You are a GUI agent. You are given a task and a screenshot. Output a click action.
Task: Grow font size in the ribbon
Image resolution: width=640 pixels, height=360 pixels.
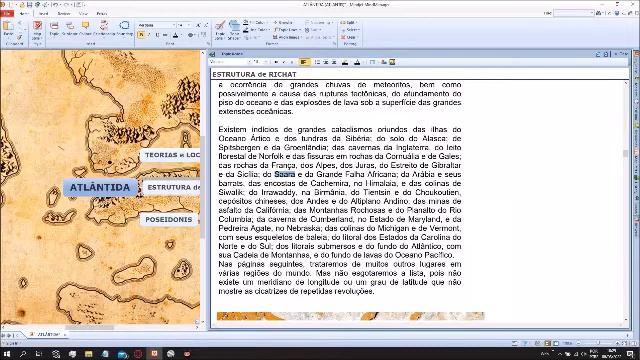(198, 25)
